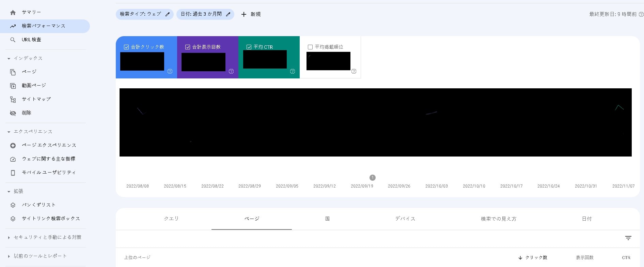
Task: Open サイトマップ icon in sidebar
Action: 13,100
